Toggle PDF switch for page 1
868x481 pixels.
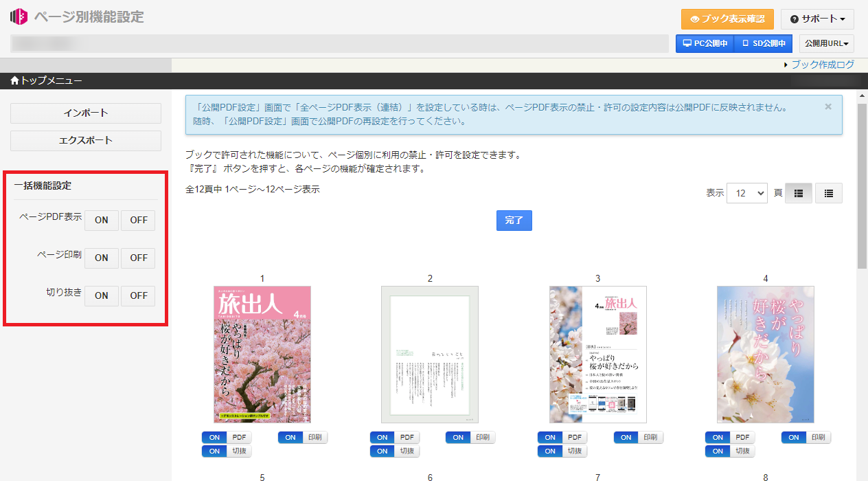(227, 438)
